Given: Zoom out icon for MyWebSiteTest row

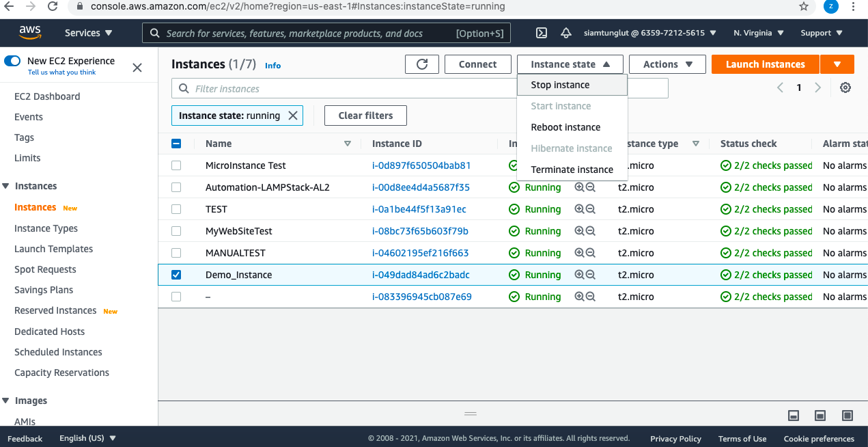Looking at the screenshot, I should pos(591,231).
